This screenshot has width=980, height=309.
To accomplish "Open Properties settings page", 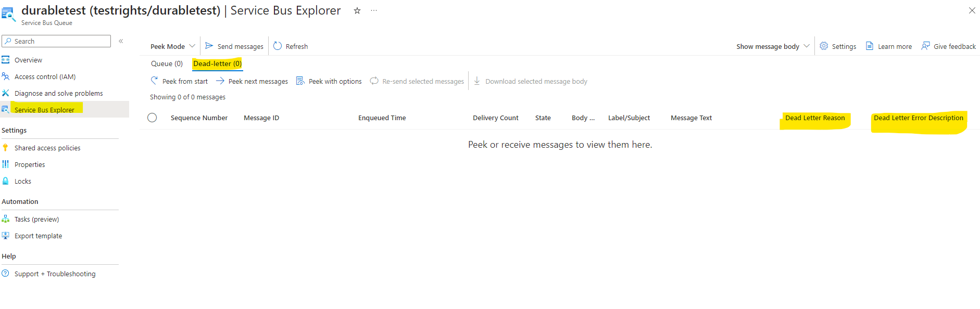I will (x=30, y=164).
